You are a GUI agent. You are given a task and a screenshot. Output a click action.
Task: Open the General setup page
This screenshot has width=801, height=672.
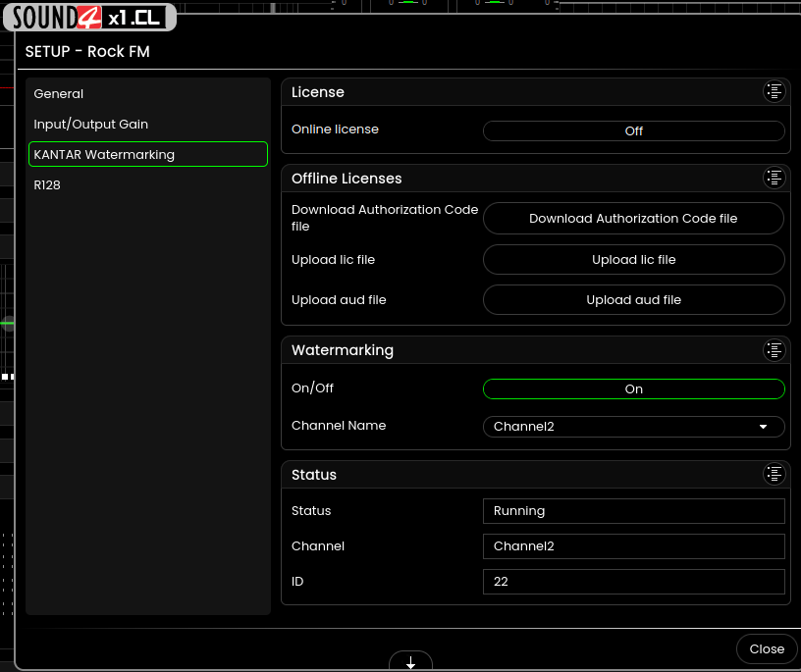[x=147, y=94]
